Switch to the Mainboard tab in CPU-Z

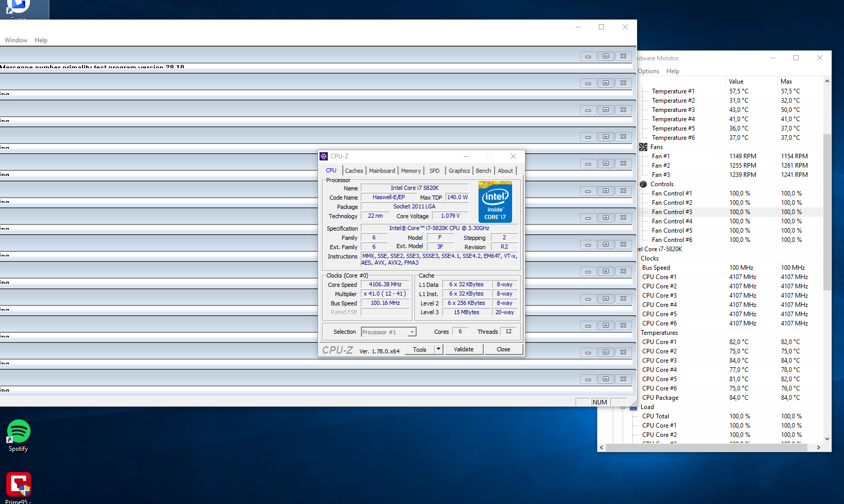(x=382, y=171)
